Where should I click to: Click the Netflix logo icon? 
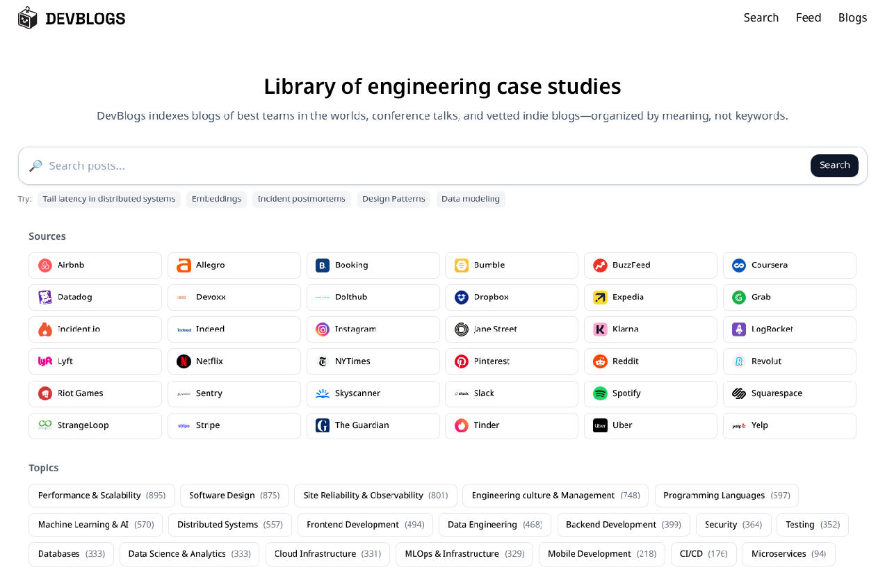[x=184, y=361]
